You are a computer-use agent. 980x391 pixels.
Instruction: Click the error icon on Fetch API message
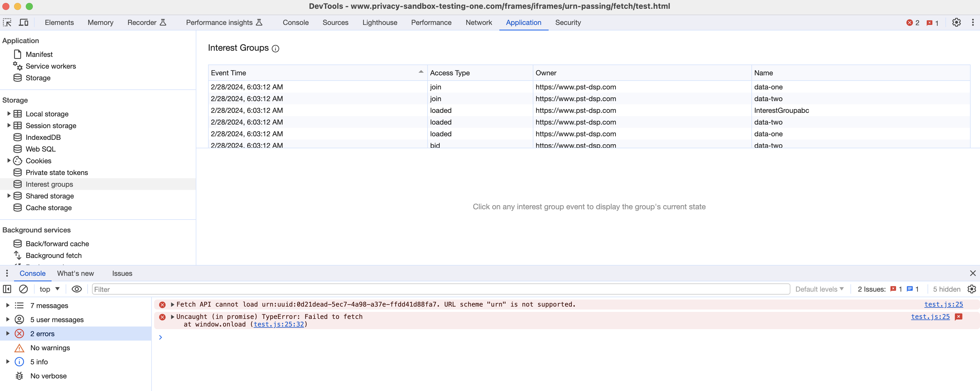click(162, 305)
